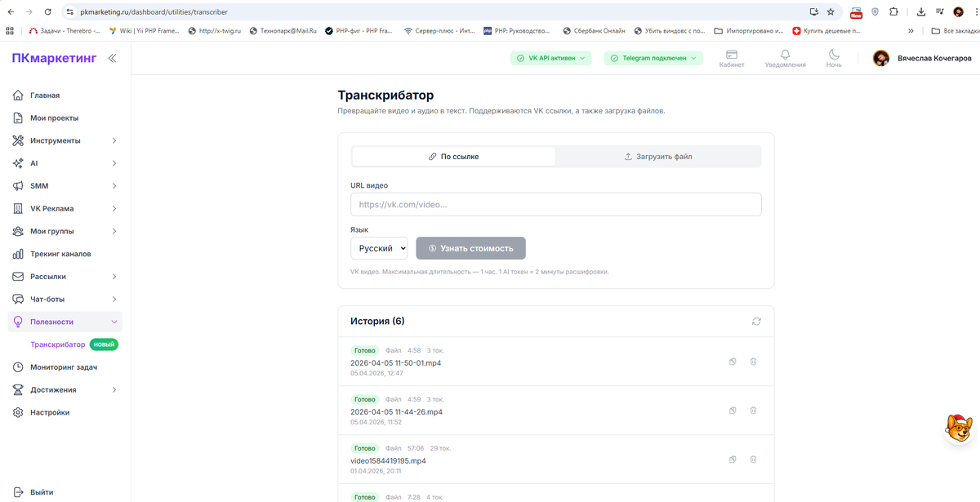This screenshot has height=502, width=980.
Task: Collapse the Полезности submenu chevron
Action: [x=114, y=322]
